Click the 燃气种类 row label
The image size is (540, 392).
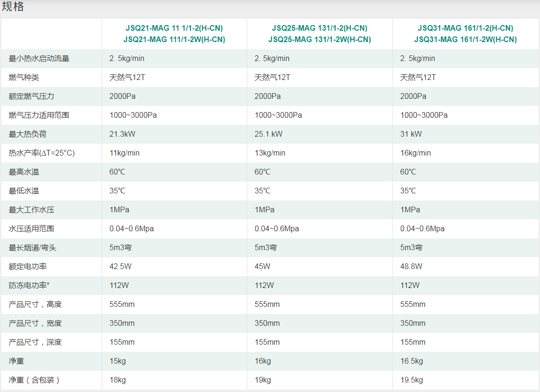[x=24, y=78]
